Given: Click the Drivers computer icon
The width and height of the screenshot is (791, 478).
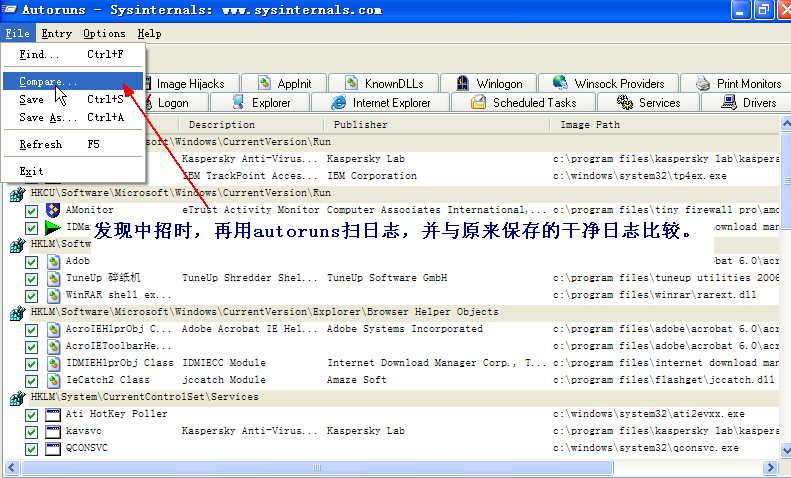Looking at the screenshot, I should pyautogui.click(x=728, y=102).
